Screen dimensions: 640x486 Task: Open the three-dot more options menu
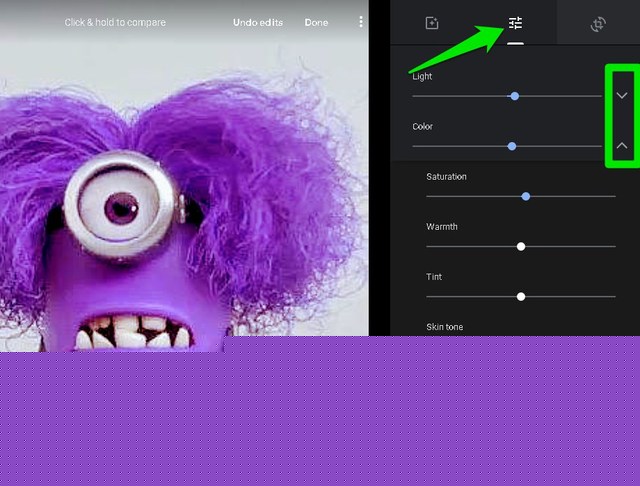tap(361, 22)
